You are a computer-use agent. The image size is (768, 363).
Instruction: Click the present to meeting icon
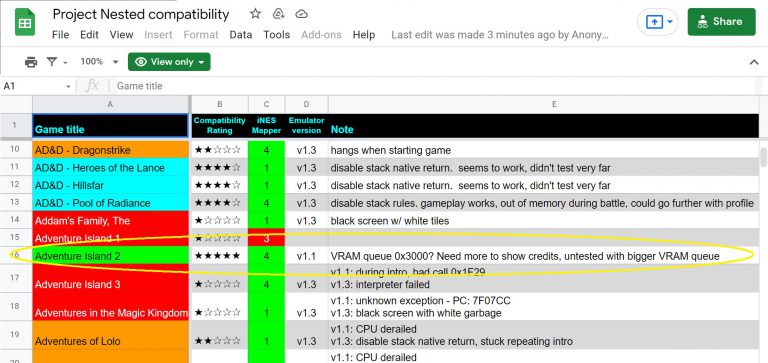click(658, 22)
